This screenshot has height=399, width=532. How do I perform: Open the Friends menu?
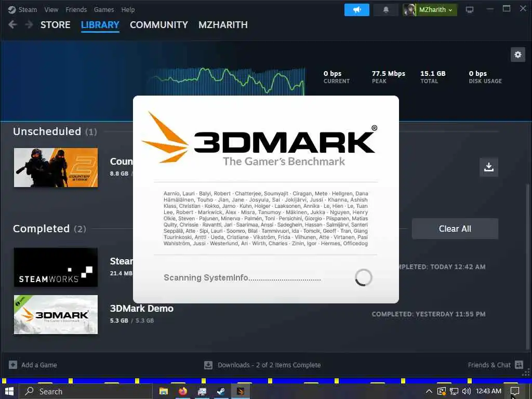point(76,9)
